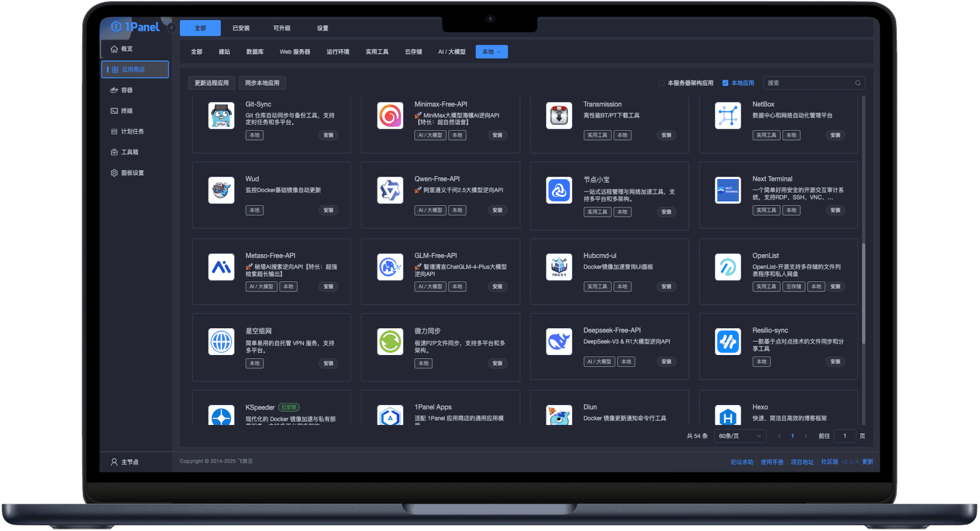This screenshot has width=980, height=531.
Task: Click the 更新远程应用 button
Action: [x=212, y=83]
